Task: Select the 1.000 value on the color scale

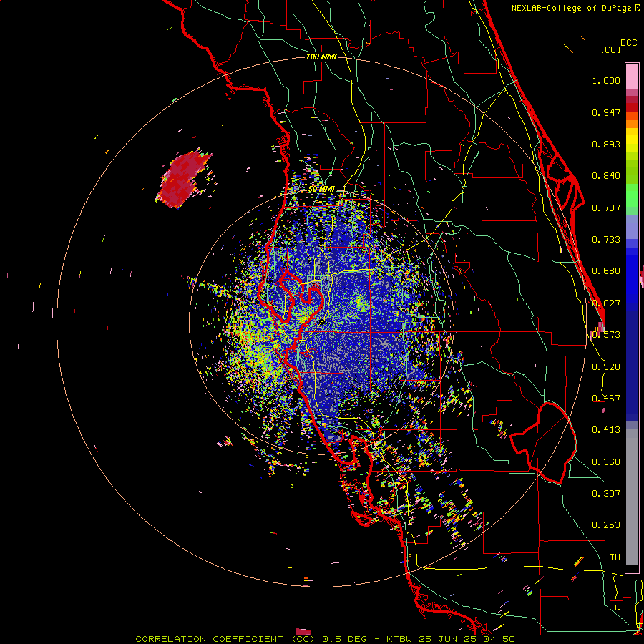Action: 606,80
